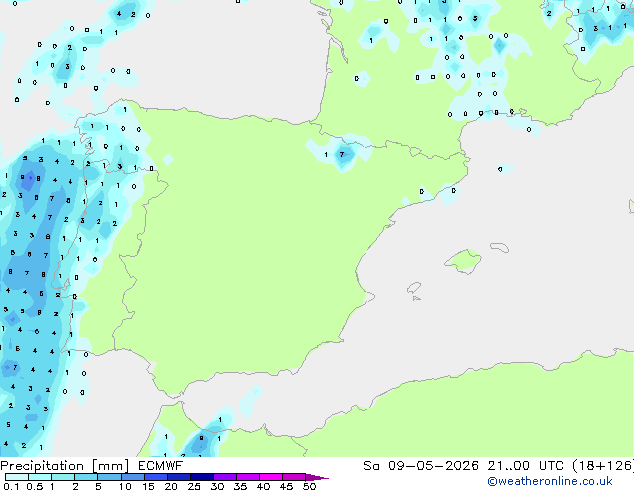The image size is (634, 490).
Task: Click the '7' value over the Pyrenees
Action: (342, 154)
